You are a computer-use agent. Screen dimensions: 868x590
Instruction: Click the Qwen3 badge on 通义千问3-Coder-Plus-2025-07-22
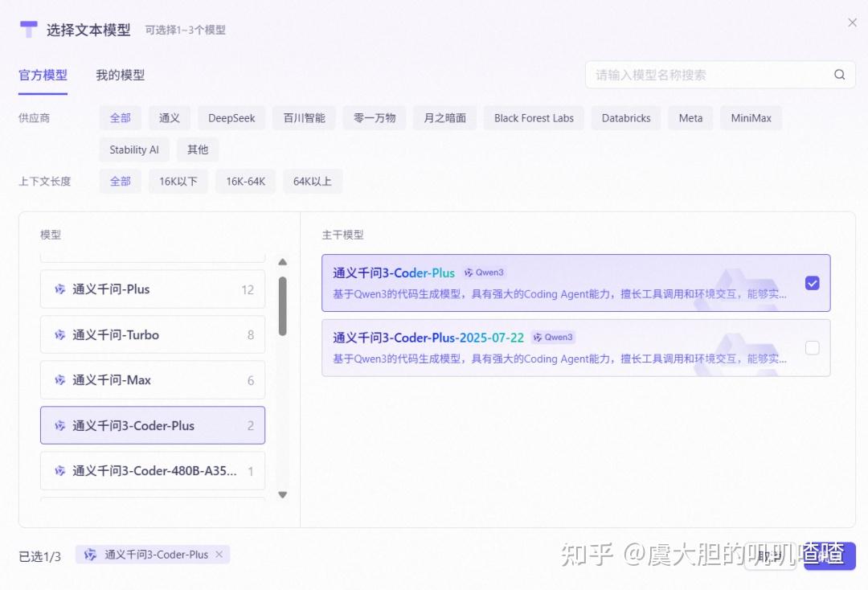pos(553,337)
